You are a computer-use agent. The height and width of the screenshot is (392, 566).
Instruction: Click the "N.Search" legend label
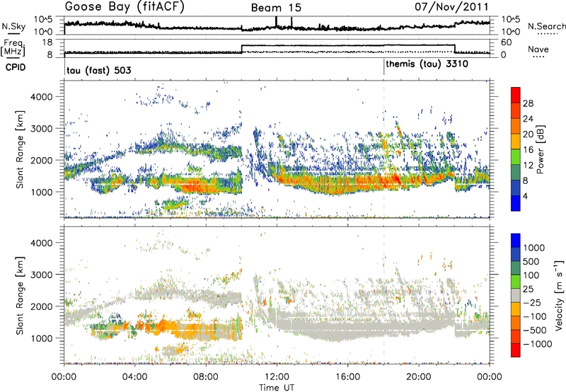(x=546, y=26)
